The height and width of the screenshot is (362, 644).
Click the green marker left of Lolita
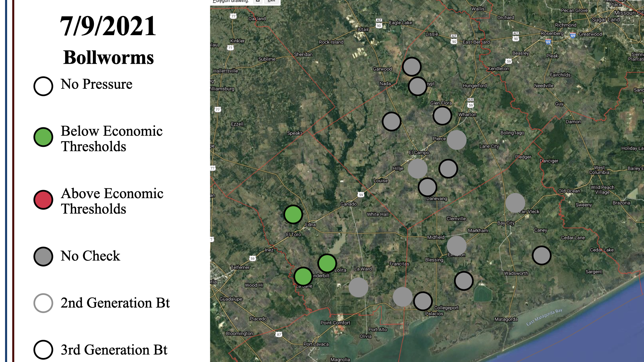point(327,263)
